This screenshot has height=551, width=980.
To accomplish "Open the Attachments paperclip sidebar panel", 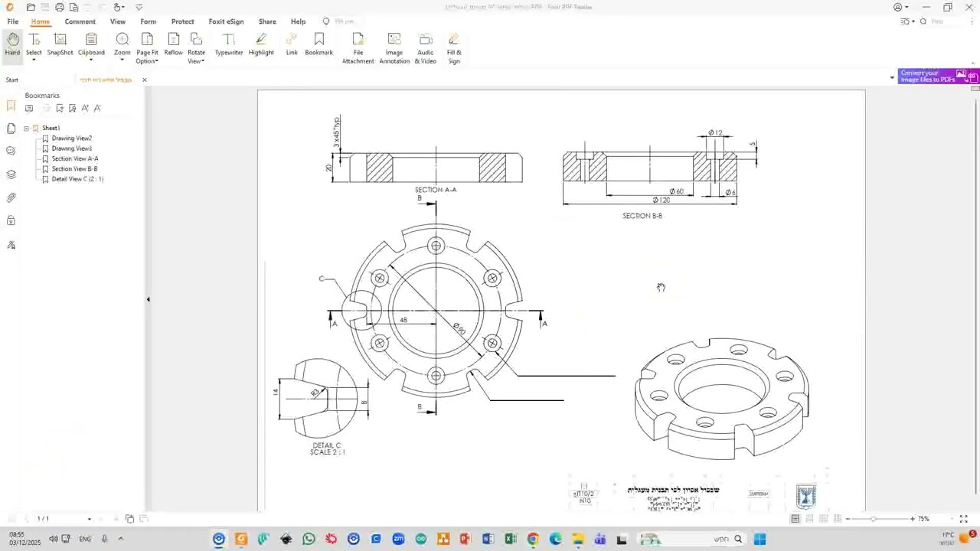I will [x=11, y=197].
